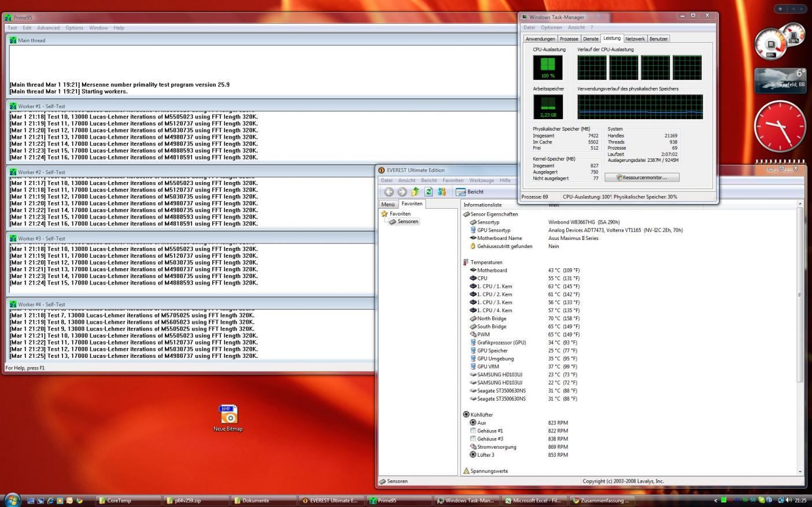
Task: Switch to the Favoriten tab in EVEREST
Action: point(412,203)
